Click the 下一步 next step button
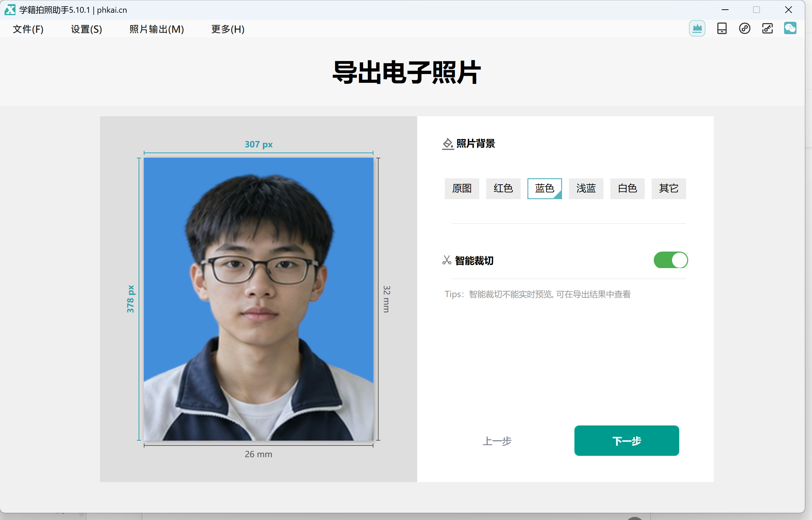 tap(626, 441)
